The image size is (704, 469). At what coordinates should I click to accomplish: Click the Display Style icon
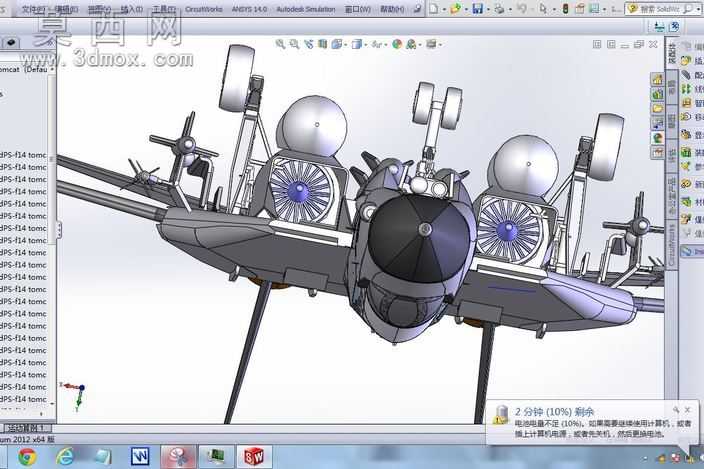point(356,44)
